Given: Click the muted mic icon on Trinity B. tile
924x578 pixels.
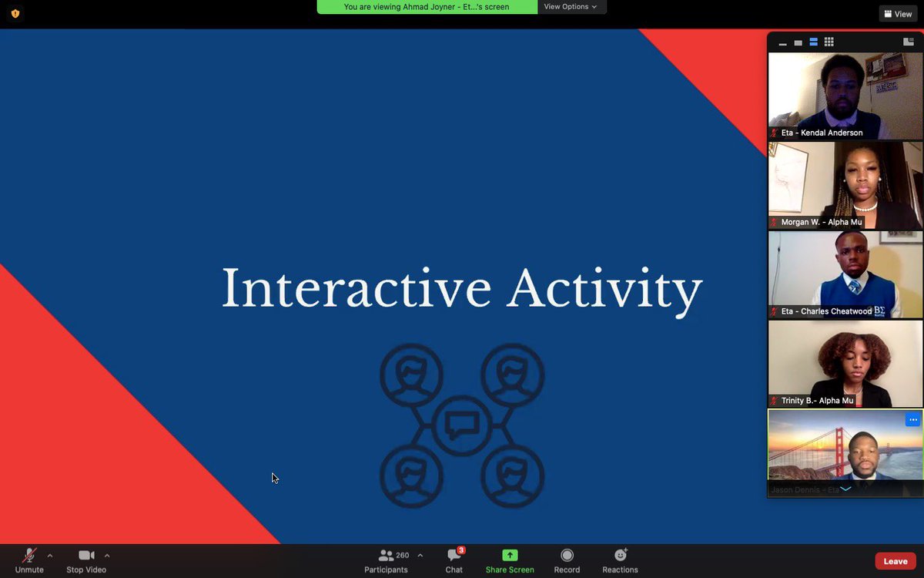Looking at the screenshot, I should coord(775,402).
